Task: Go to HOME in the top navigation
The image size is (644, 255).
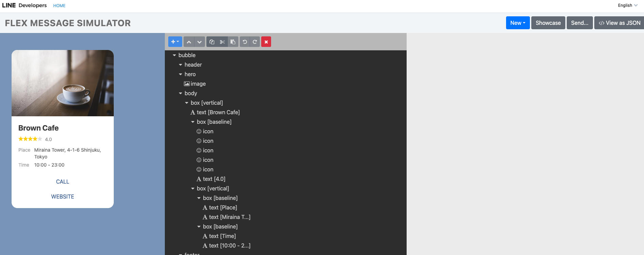Action: tap(59, 6)
